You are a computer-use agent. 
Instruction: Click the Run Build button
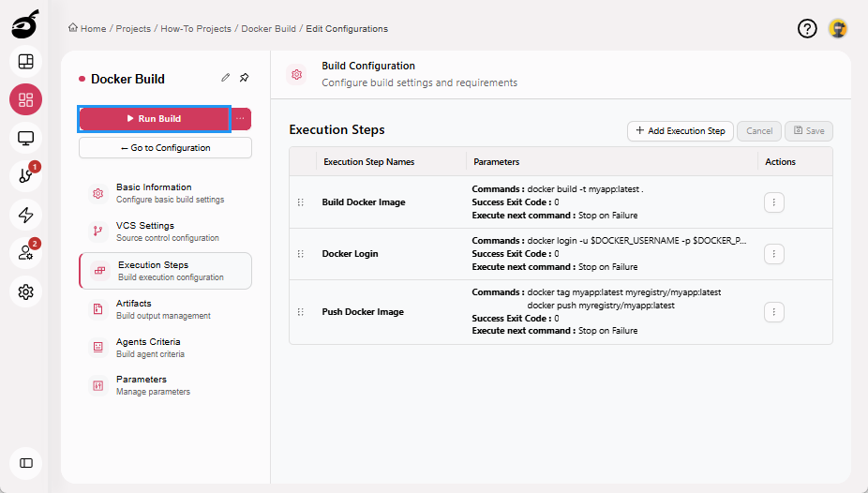coord(154,118)
